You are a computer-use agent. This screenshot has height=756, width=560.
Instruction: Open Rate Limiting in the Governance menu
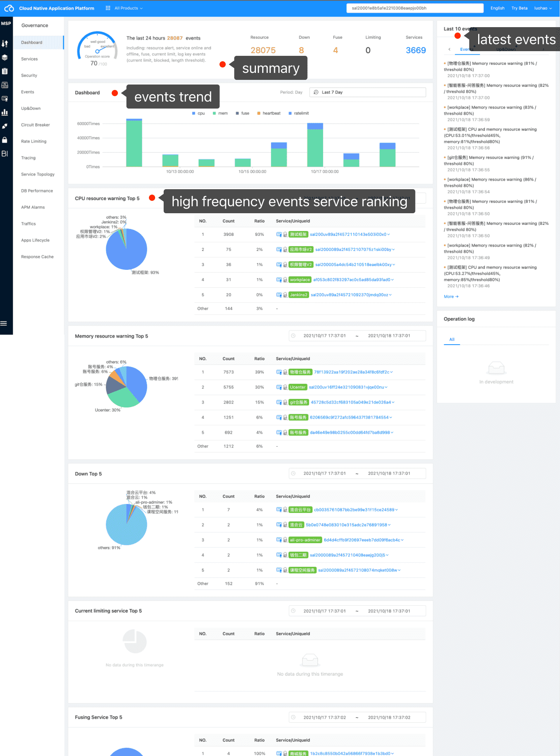34,142
